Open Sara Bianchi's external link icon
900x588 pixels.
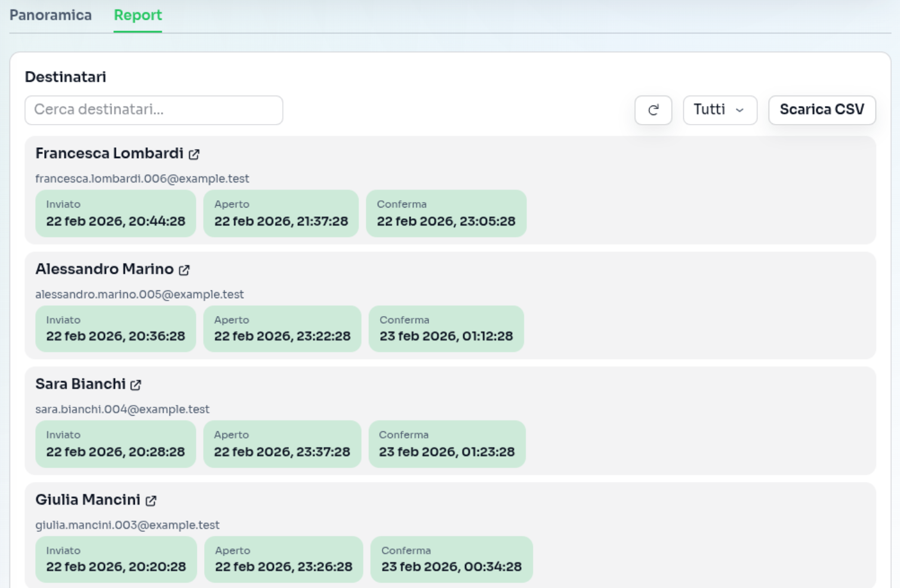(x=136, y=385)
